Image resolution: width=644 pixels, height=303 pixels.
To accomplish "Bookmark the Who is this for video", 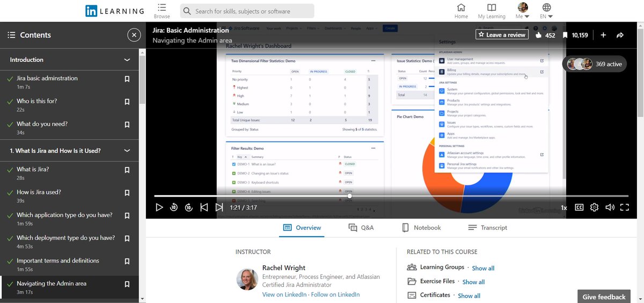I will [x=127, y=102].
